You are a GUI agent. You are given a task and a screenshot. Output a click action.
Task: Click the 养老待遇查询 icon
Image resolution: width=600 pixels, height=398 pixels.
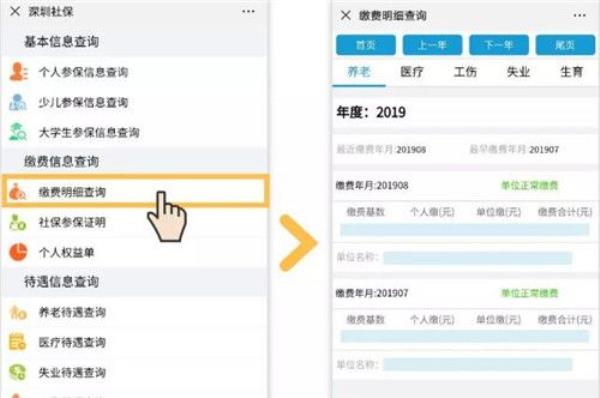[x=18, y=312]
